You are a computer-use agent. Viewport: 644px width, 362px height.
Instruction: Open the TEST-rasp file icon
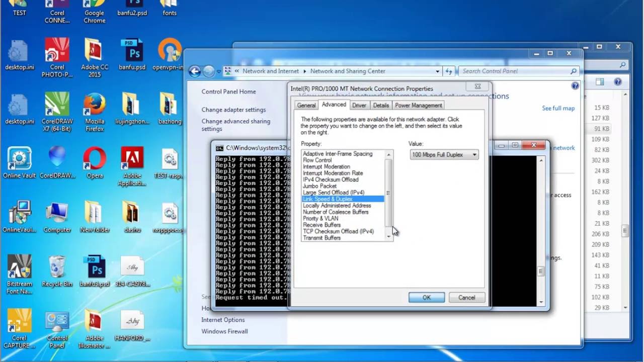[170, 163]
